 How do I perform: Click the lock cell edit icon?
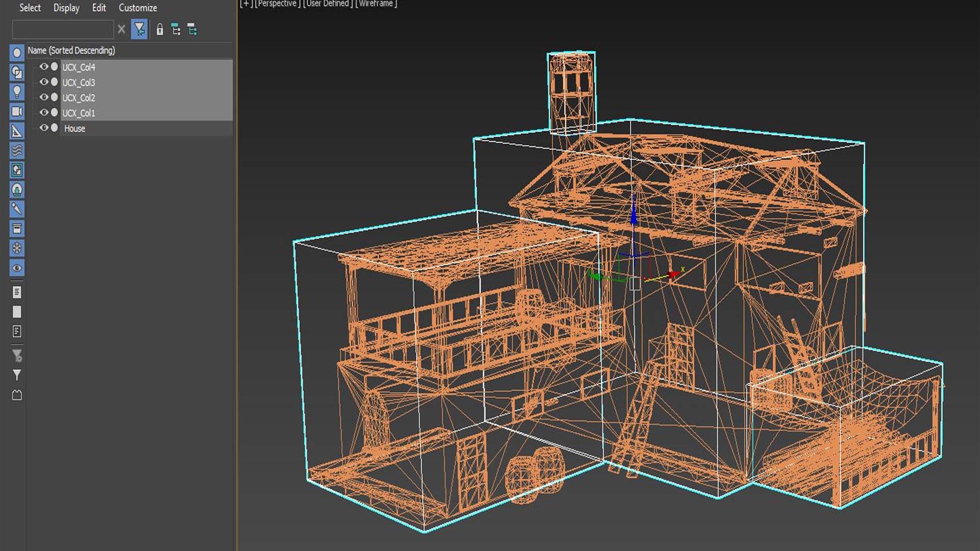coord(160,30)
